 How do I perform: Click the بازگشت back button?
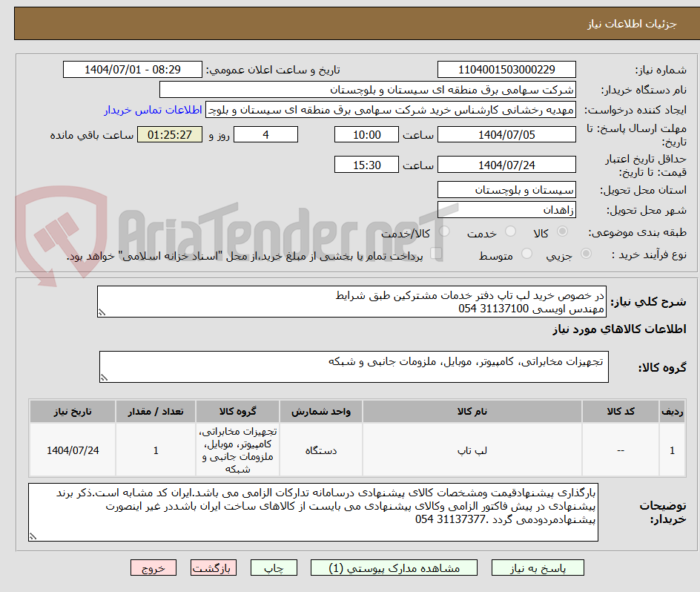click(214, 568)
